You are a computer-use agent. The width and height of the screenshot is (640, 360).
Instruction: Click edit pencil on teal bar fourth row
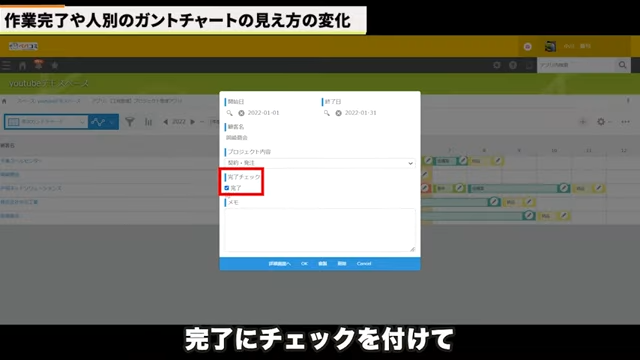(494, 202)
